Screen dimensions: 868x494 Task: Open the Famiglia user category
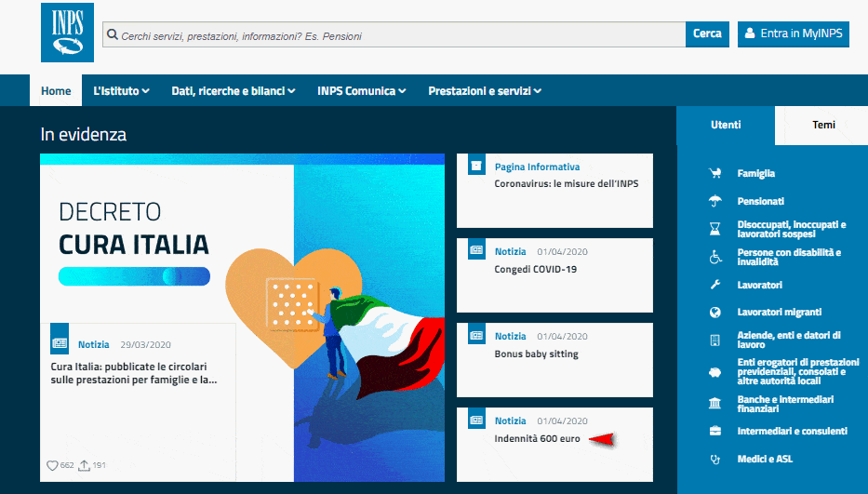pyautogui.click(x=755, y=173)
